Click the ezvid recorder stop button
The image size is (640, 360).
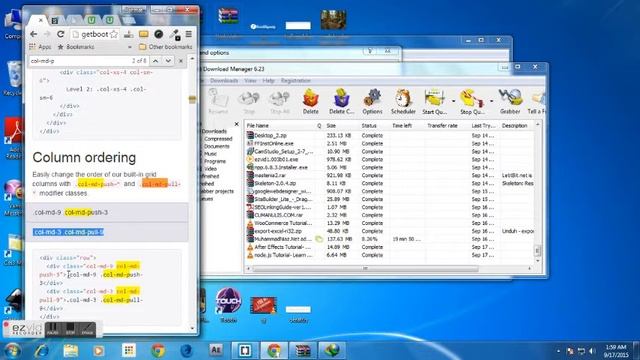click(x=70, y=329)
